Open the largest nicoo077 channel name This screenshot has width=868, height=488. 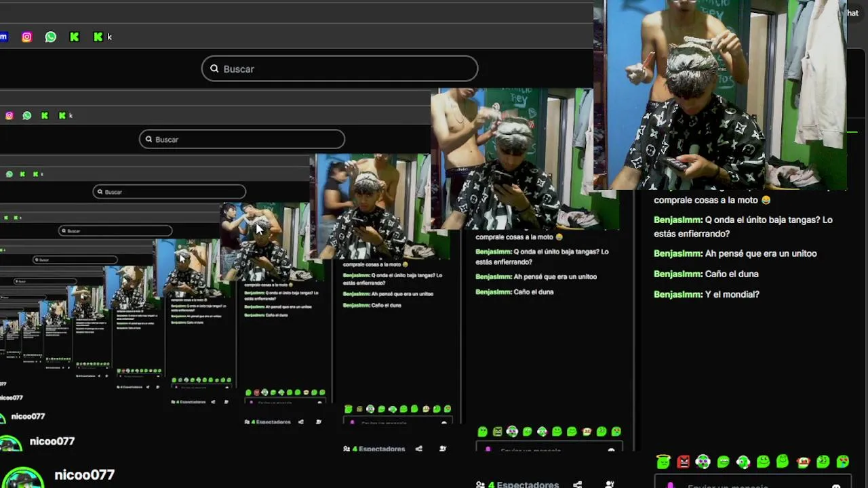click(85, 475)
